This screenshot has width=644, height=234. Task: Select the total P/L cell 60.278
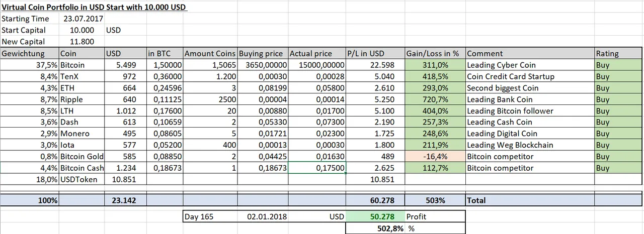pyautogui.click(x=375, y=200)
